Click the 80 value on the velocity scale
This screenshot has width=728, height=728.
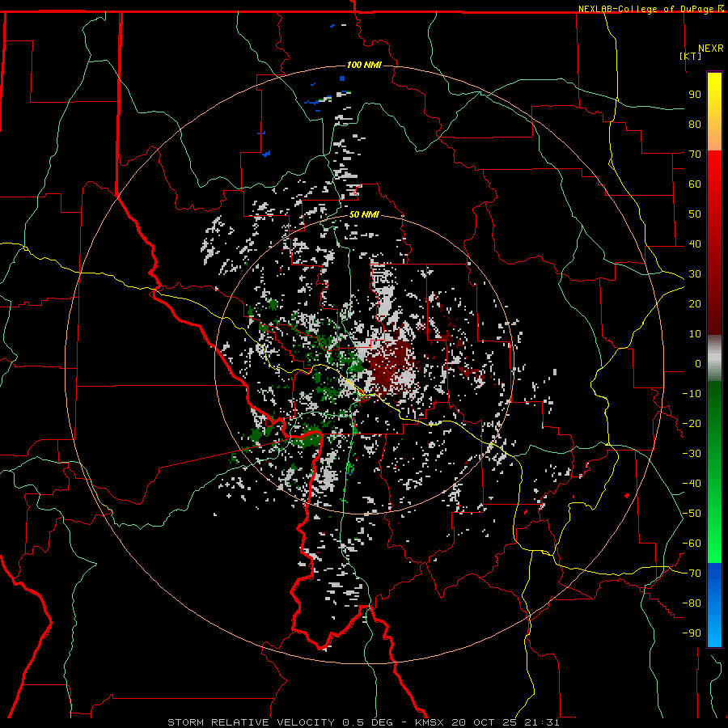click(695, 125)
